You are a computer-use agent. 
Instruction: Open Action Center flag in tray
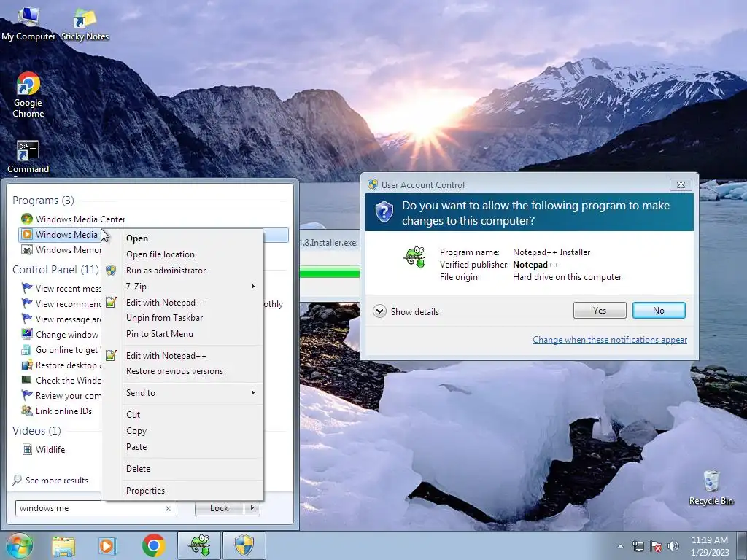click(656, 546)
